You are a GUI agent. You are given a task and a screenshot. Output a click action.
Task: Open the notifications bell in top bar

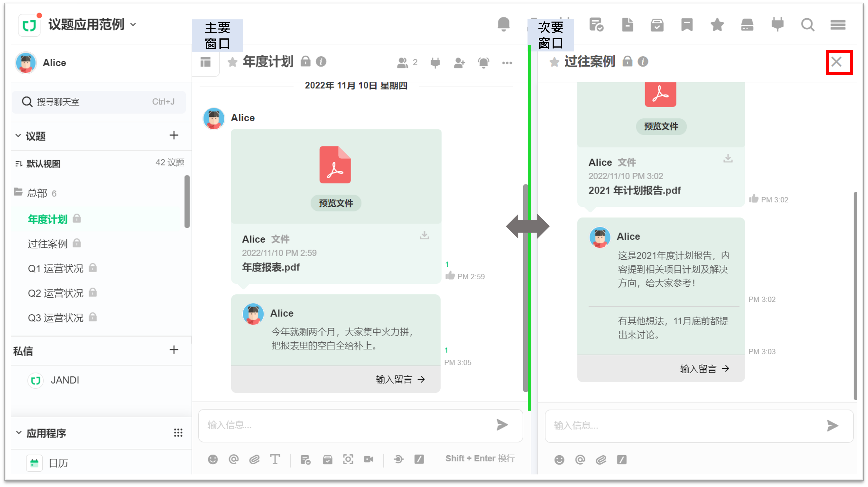click(x=504, y=24)
